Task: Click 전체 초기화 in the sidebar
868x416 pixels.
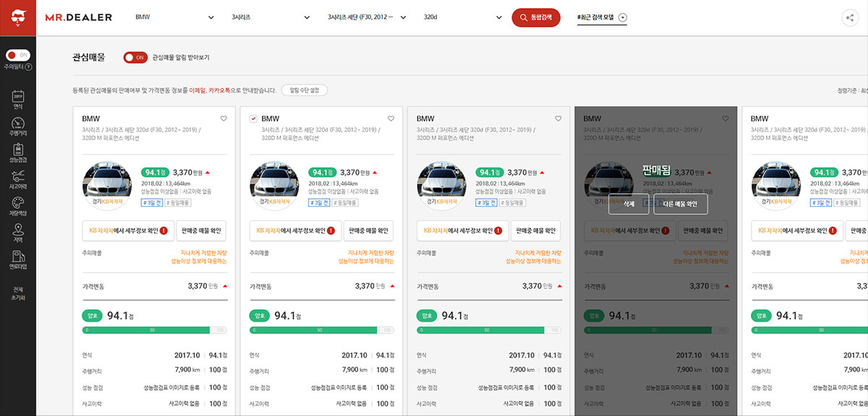Action: point(18,293)
